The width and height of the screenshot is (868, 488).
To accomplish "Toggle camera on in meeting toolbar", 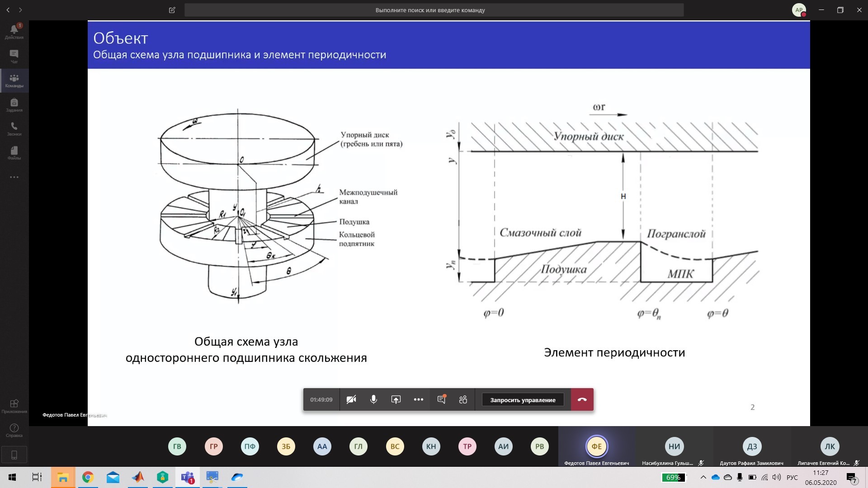I will (x=351, y=399).
